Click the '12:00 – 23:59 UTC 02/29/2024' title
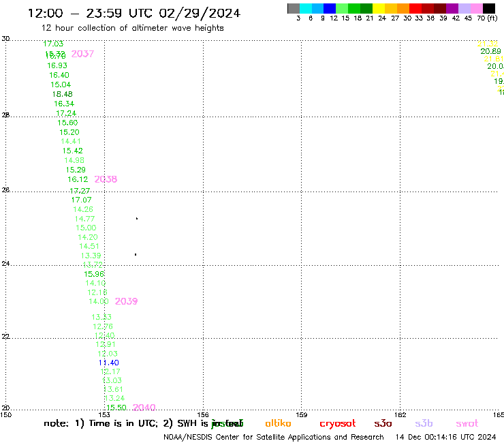 [x=134, y=13]
